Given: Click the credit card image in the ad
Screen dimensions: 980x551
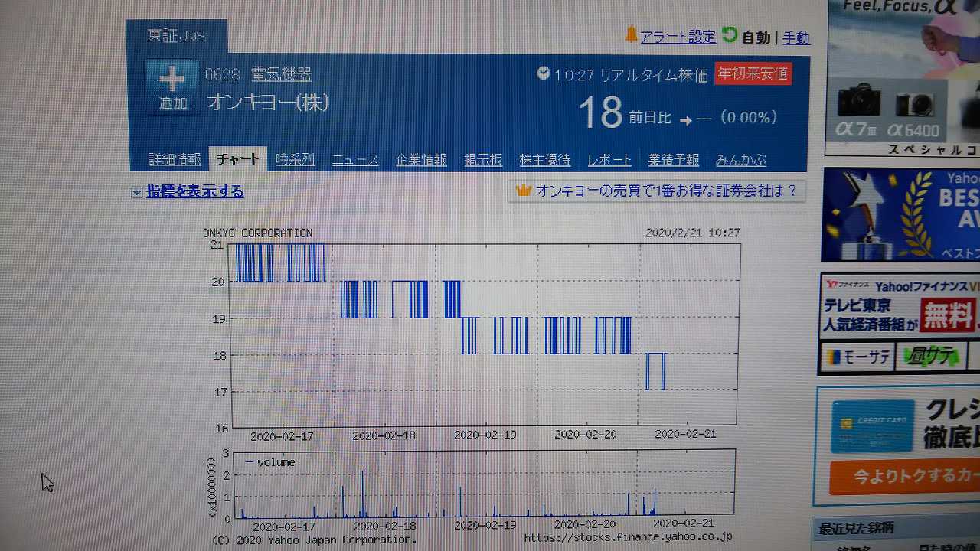Looking at the screenshot, I should 872,426.
